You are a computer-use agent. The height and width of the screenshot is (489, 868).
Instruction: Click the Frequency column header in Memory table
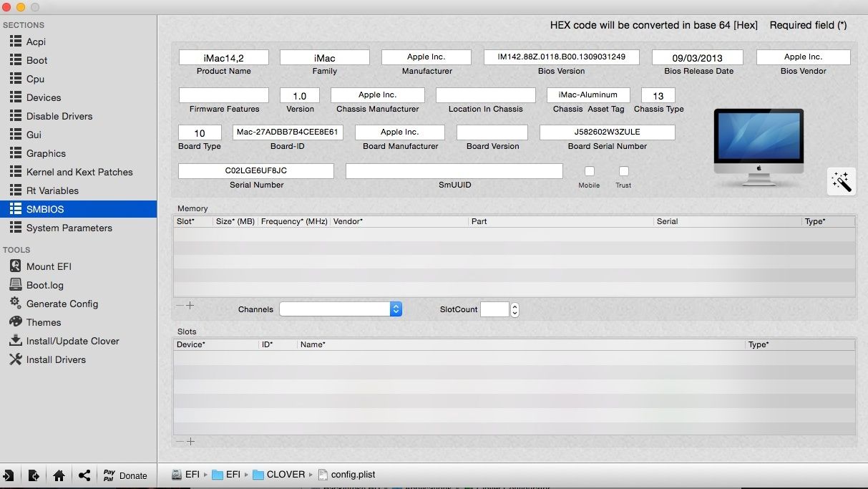tap(294, 222)
